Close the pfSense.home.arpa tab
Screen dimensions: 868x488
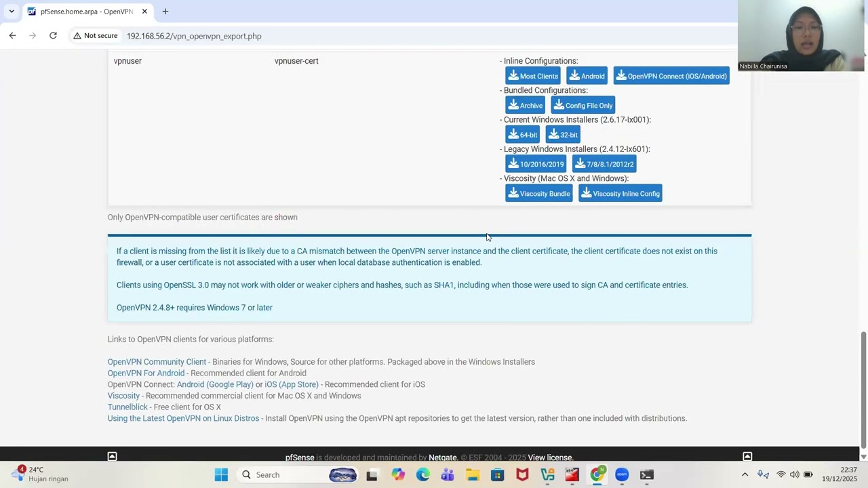(144, 12)
